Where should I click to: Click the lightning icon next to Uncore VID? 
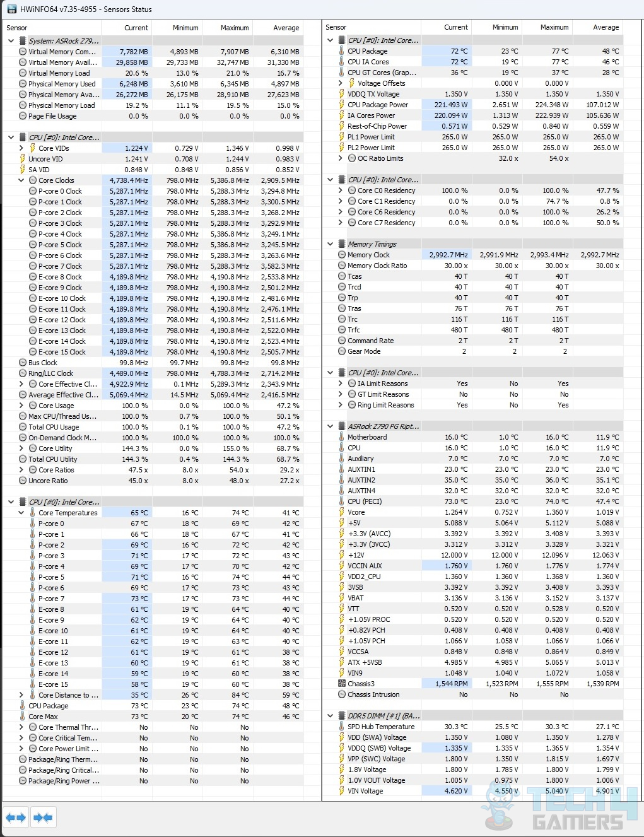[x=23, y=159]
